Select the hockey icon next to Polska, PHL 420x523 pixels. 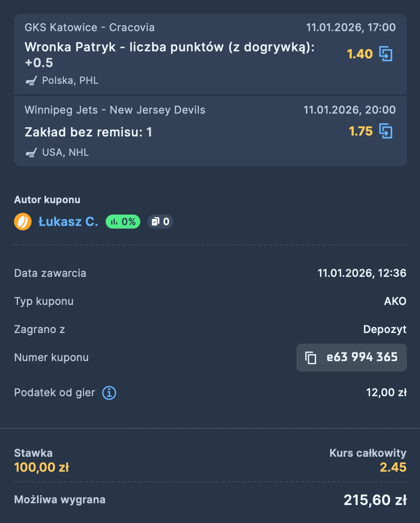coord(31,80)
